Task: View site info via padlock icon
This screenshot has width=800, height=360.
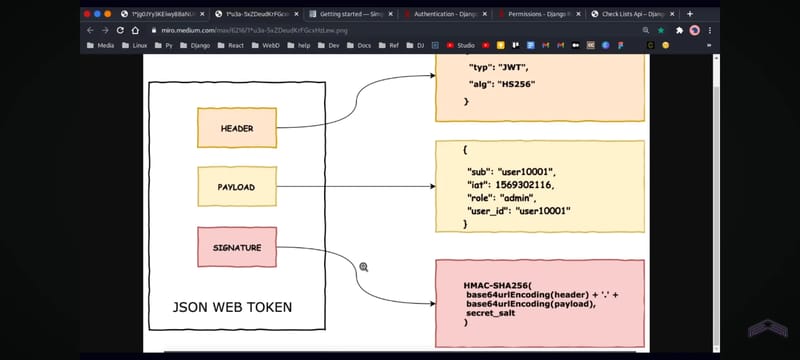Action: click(154, 31)
